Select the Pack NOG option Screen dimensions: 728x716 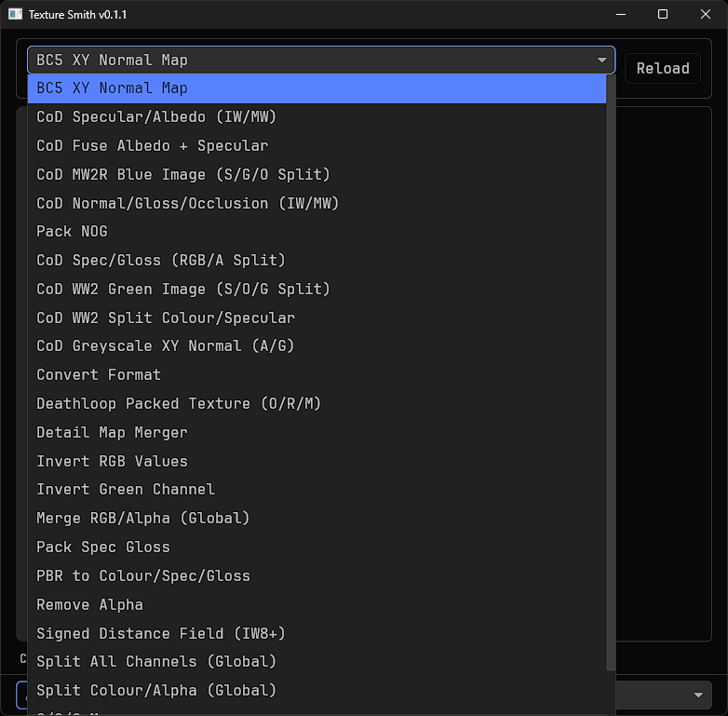pyautogui.click(x=317, y=232)
